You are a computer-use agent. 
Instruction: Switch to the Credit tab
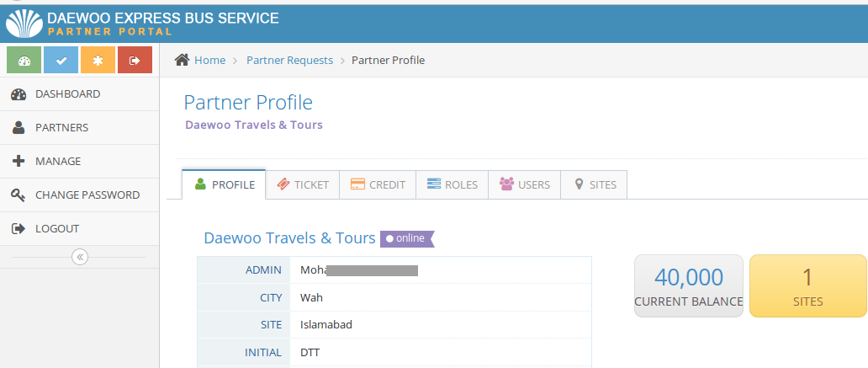click(378, 185)
